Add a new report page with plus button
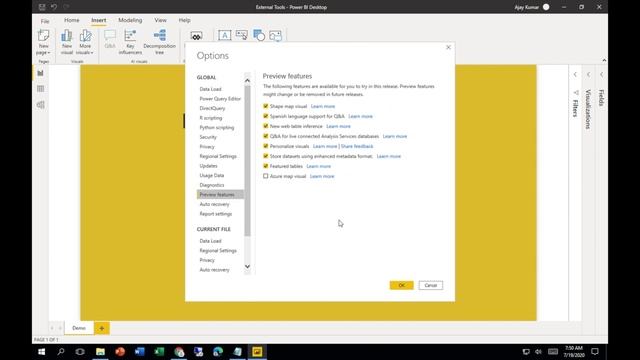Viewport: 640px width, 360px height. point(102,328)
